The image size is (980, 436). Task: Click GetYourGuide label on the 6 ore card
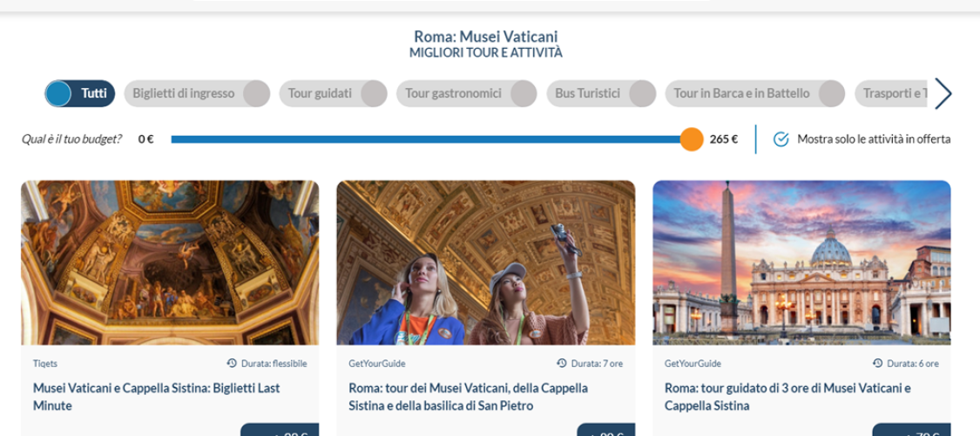coord(693,364)
